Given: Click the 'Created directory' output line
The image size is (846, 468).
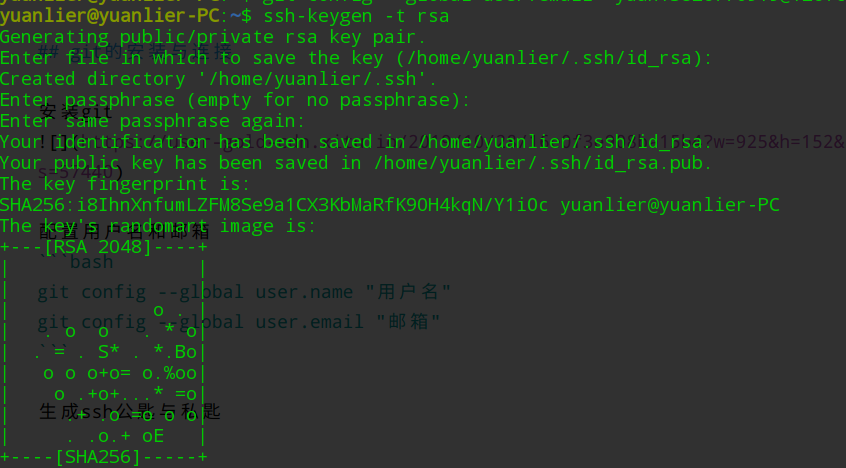Looking at the screenshot, I should click(x=219, y=79).
